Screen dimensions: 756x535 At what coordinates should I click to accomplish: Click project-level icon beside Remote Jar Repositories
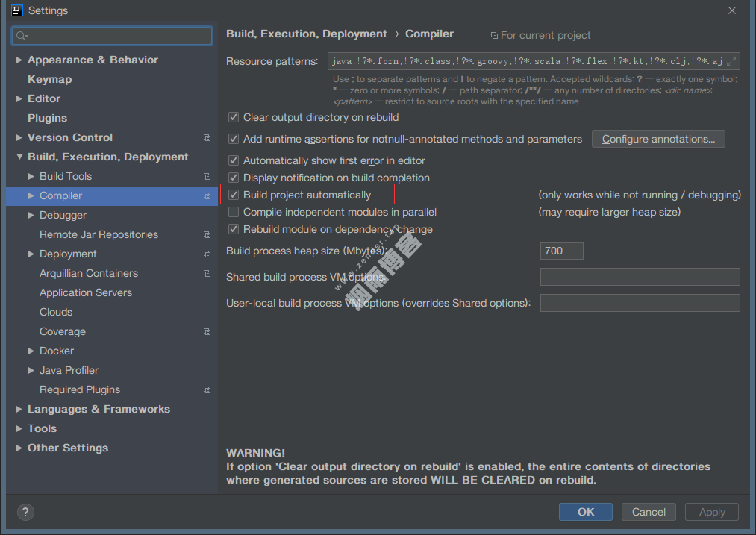207,235
